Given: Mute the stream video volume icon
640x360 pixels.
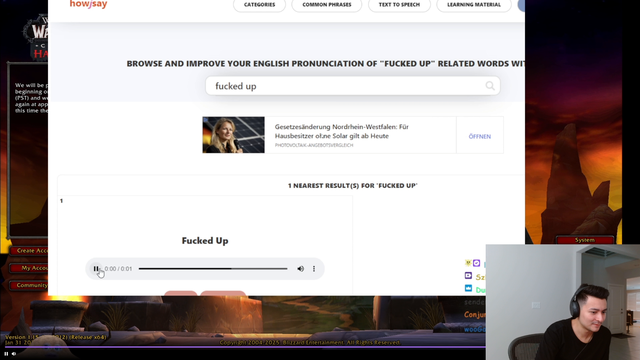Looking at the screenshot, I should point(14,354).
